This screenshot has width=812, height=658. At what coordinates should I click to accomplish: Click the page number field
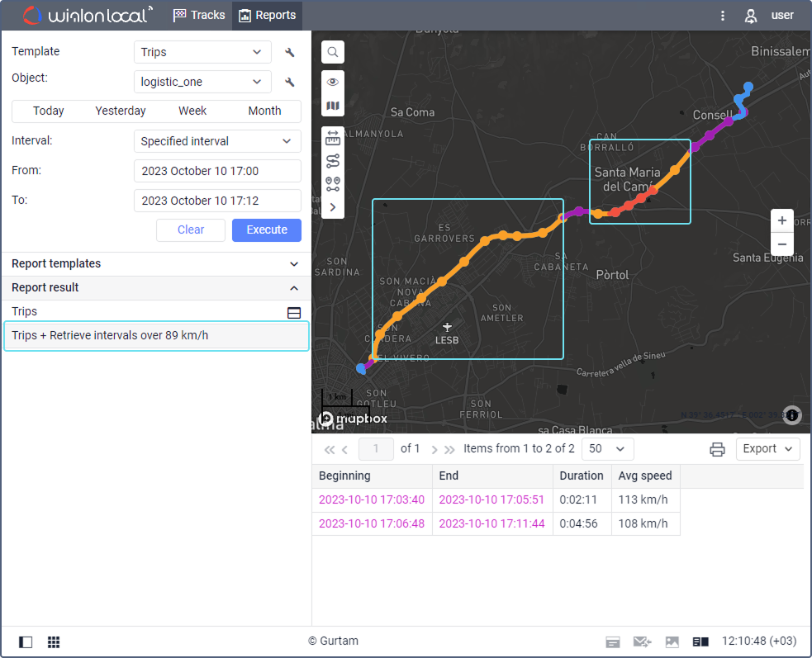pos(376,449)
